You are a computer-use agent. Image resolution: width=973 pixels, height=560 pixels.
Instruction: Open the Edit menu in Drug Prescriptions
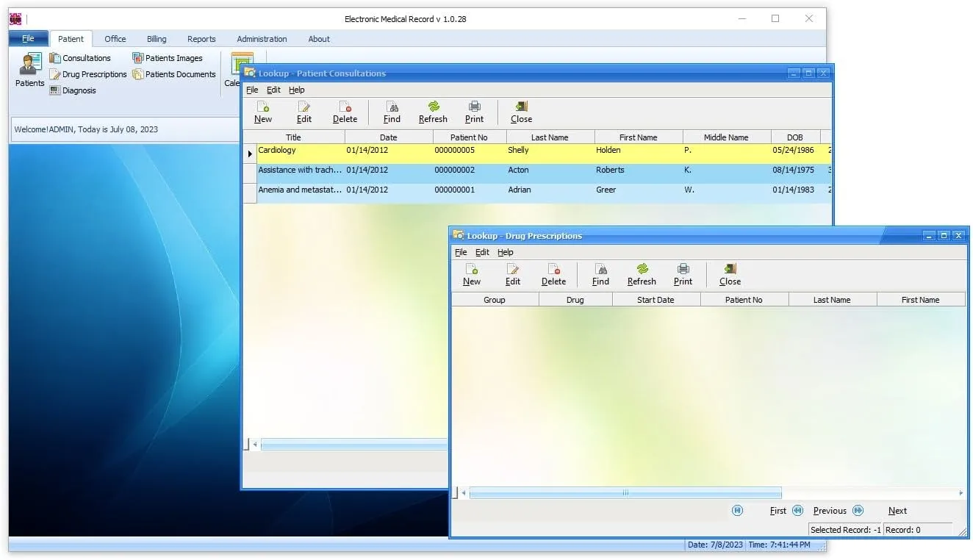[482, 252]
